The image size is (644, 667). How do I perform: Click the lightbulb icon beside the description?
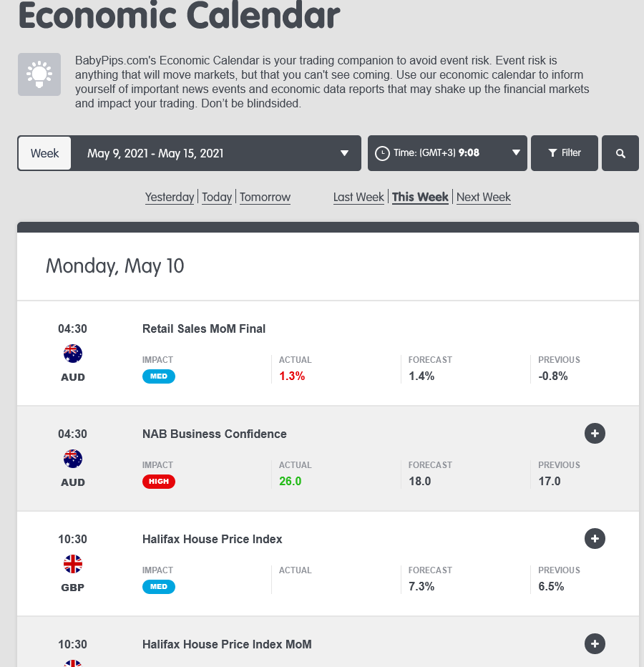pyautogui.click(x=39, y=74)
